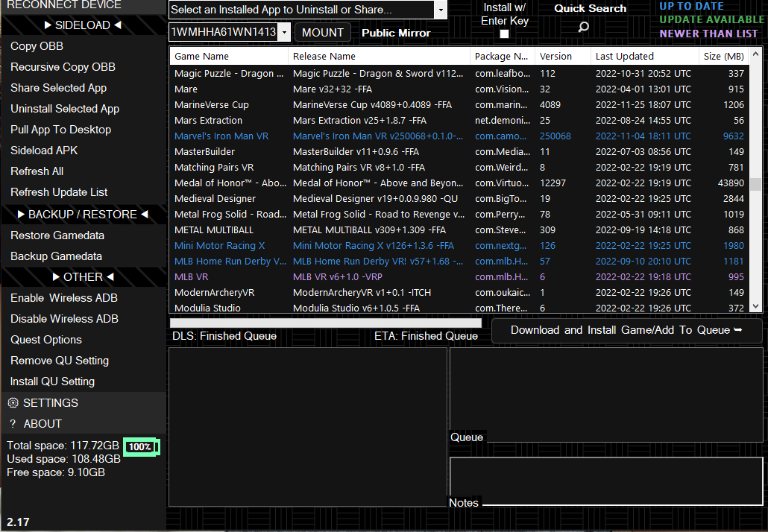Click the Public Mirror label
Screen dimensions: 768x532
click(x=396, y=33)
